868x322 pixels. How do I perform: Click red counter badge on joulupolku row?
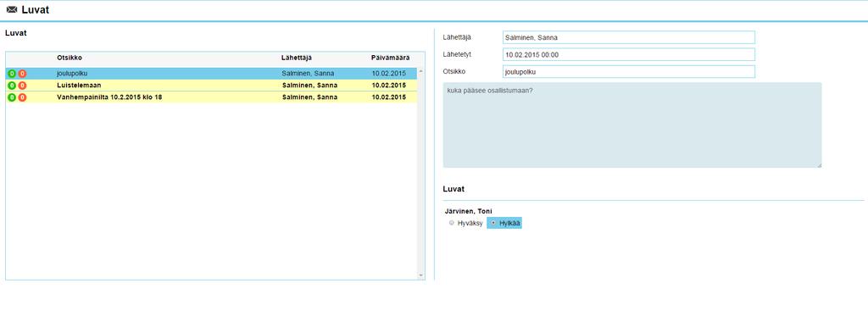(x=22, y=74)
